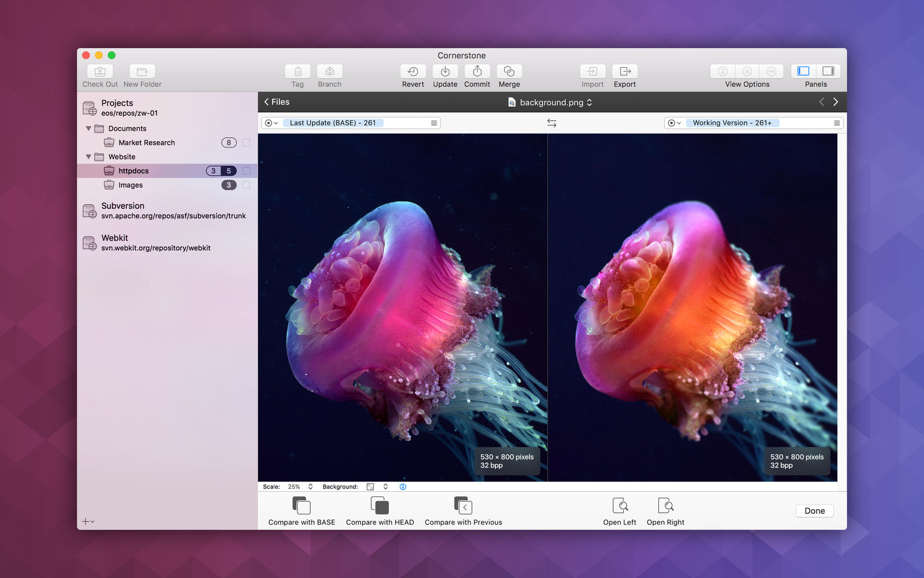This screenshot has height=578, width=924.
Task: Click the Update toolbar icon
Action: (x=445, y=71)
